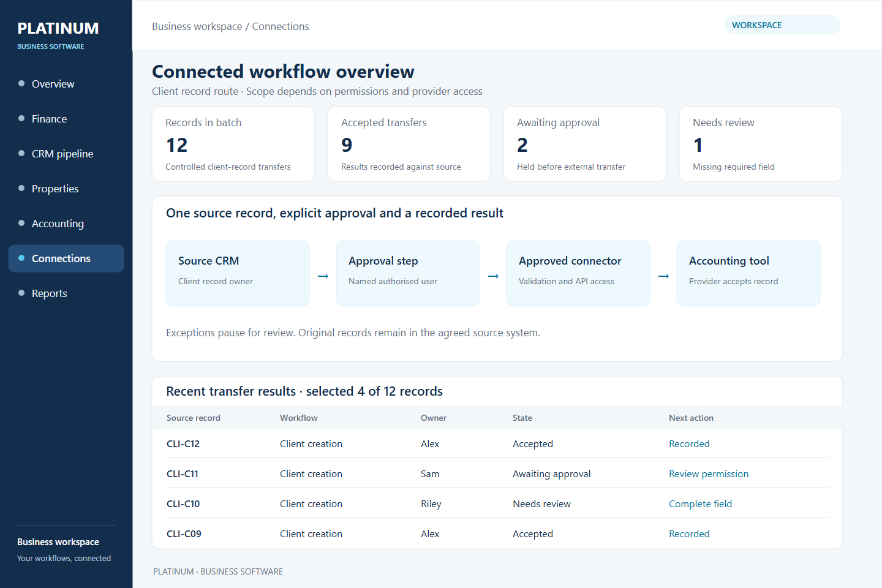Click owner Riley in the table
Viewport: 882px width, 588px height.
[x=431, y=504]
